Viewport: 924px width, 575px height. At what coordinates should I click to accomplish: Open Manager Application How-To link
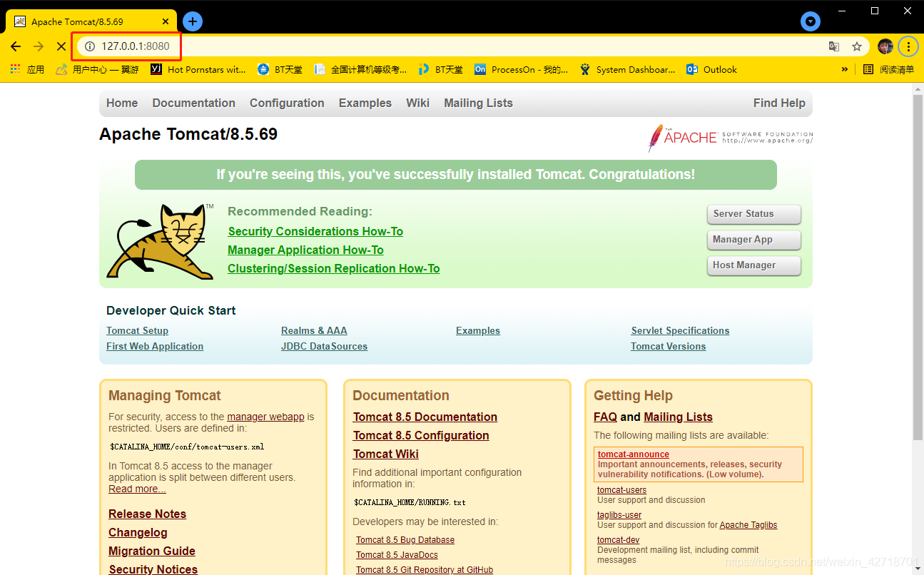pos(305,250)
